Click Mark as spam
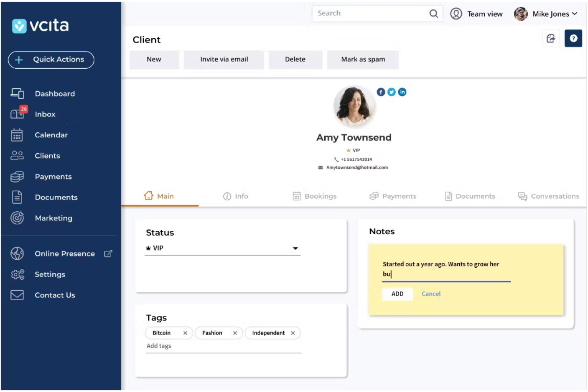588x392 pixels. pyautogui.click(x=363, y=59)
